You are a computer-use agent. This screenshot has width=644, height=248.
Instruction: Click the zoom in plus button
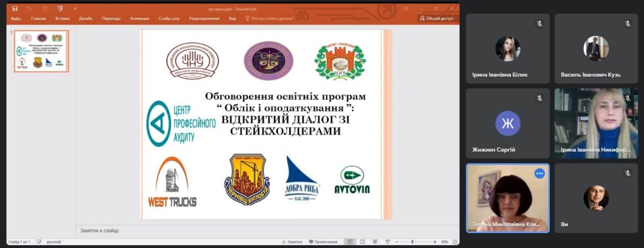pos(435,242)
